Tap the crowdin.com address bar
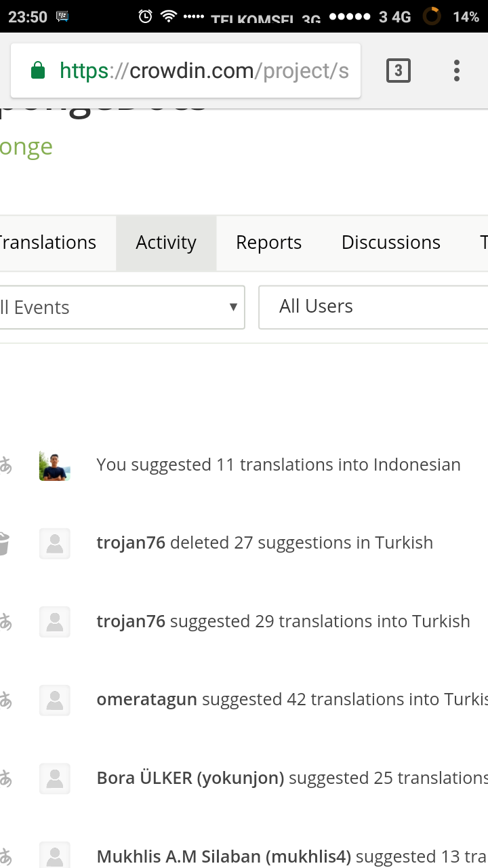 pyautogui.click(x=203, y=71)
